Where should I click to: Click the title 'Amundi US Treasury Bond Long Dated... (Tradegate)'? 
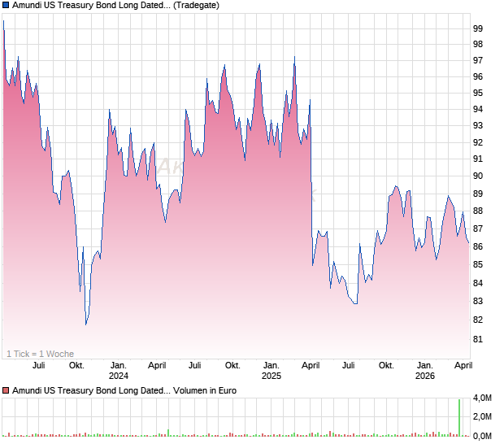click(115, 5)
